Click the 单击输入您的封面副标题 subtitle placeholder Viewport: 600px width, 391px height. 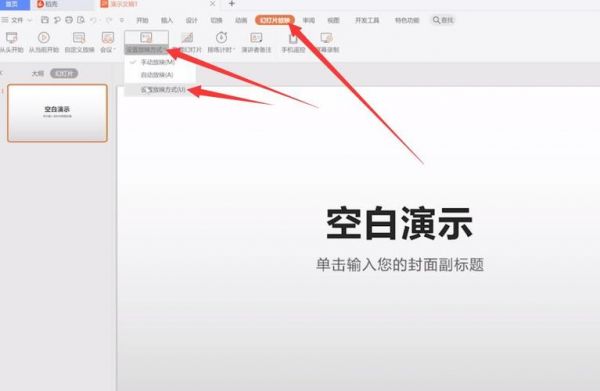tap(400, 265)
